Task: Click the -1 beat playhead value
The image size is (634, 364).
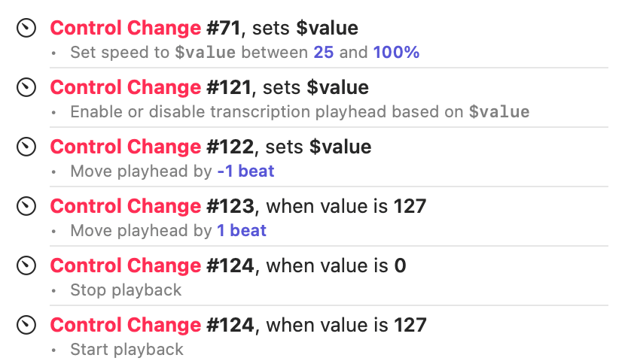Action: (245, 171)
